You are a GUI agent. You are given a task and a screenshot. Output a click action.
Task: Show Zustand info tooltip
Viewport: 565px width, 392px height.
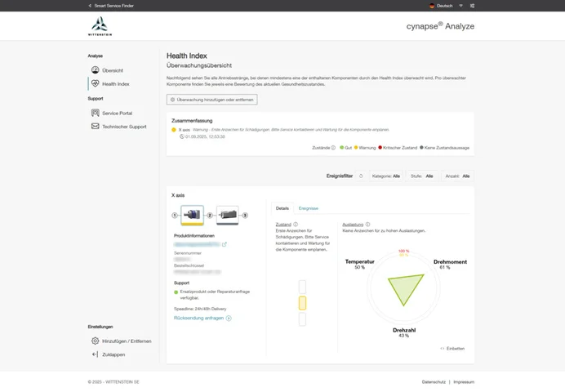click(x=296, y=225)
